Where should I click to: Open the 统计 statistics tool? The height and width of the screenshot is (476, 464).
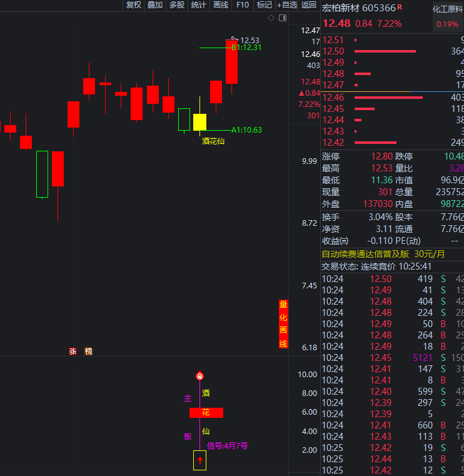[x=199, y=5]
